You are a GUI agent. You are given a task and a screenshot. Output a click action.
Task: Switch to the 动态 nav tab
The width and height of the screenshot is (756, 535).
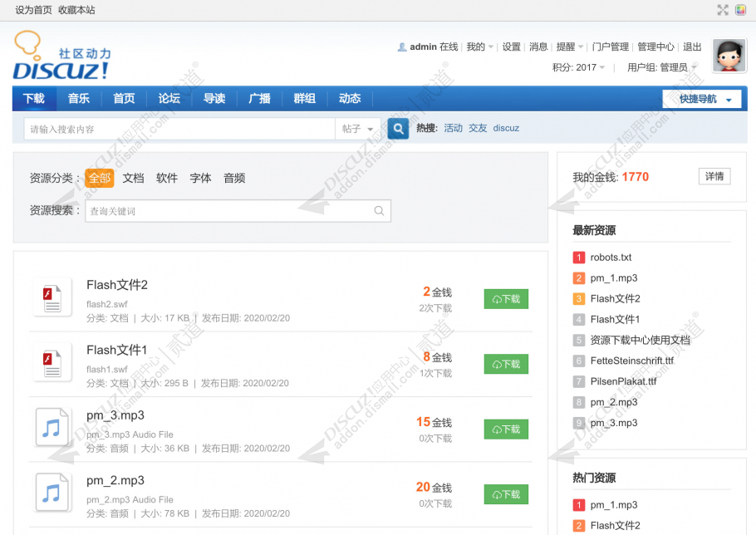(x=350, y=98)
